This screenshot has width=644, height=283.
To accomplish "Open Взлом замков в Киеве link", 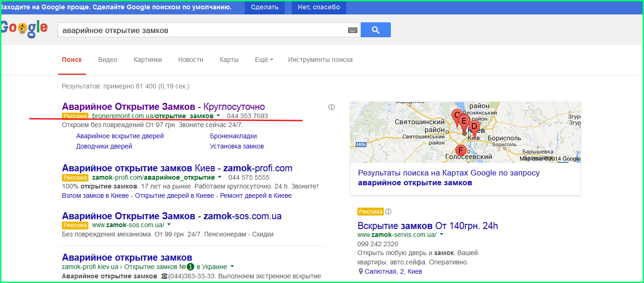I will (x=95, y=195).
